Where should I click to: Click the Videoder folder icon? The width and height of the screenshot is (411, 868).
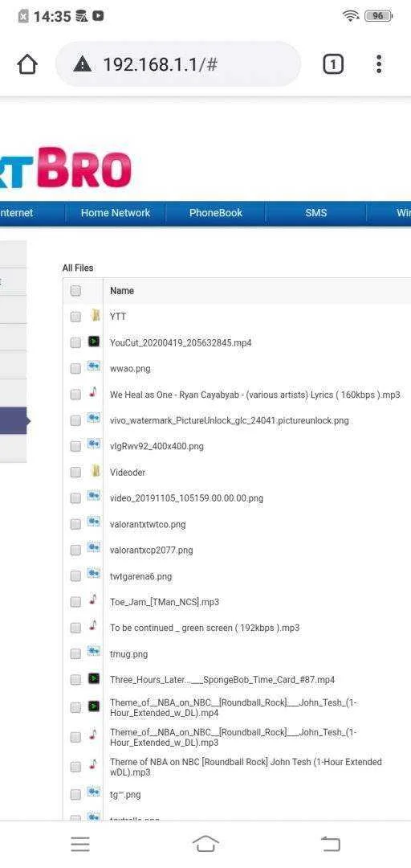point(95,471)
